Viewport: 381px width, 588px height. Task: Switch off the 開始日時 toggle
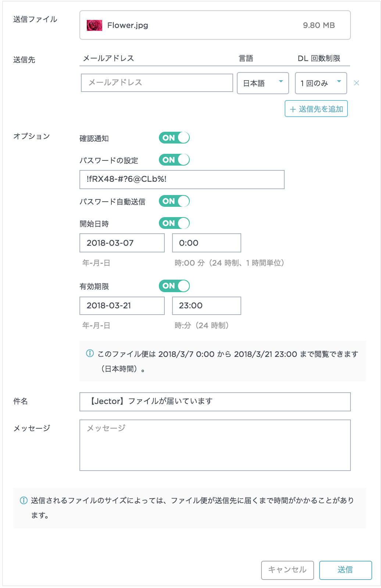174,223
